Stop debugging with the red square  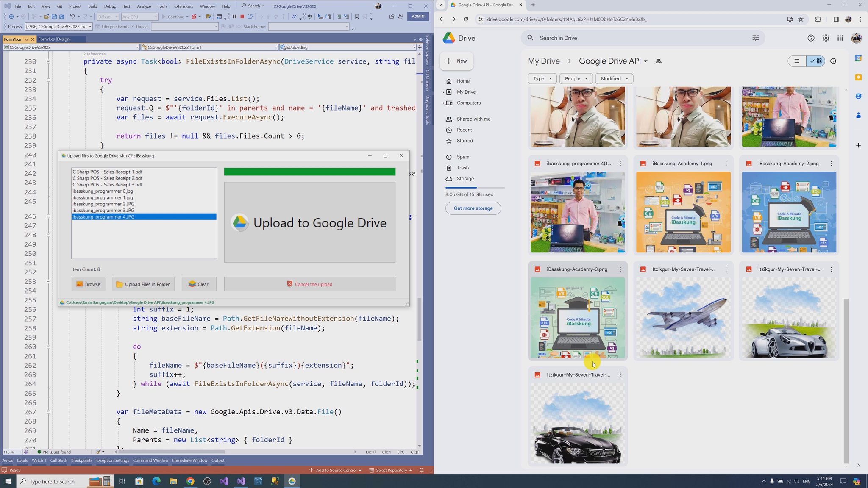242,17
